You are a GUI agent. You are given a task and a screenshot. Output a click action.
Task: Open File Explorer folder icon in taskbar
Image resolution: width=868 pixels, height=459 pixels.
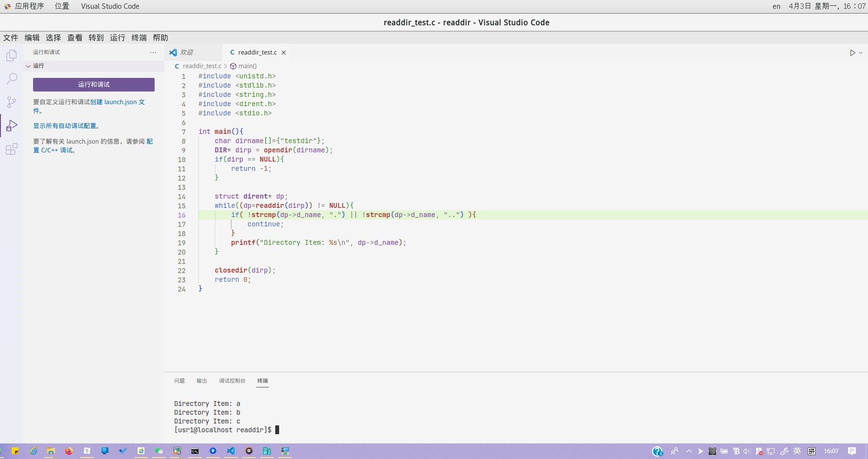pyautogui.click(x=51, y=451)
